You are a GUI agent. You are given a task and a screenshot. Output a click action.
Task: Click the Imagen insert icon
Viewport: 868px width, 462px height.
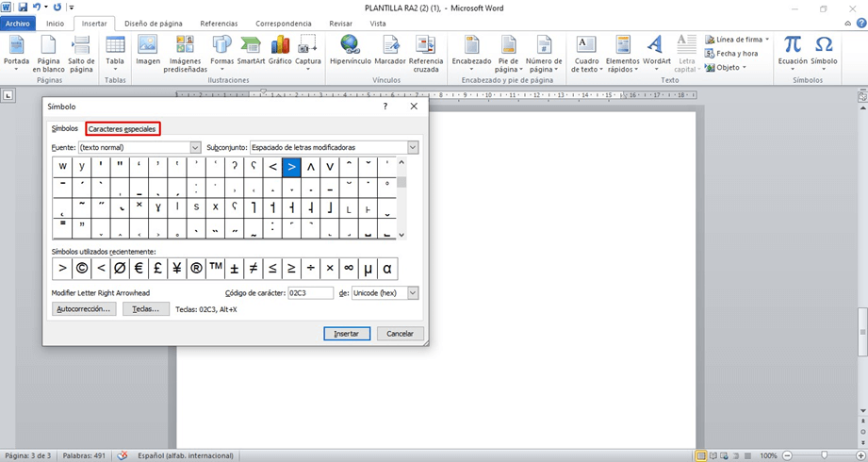[x=148, y=44]
